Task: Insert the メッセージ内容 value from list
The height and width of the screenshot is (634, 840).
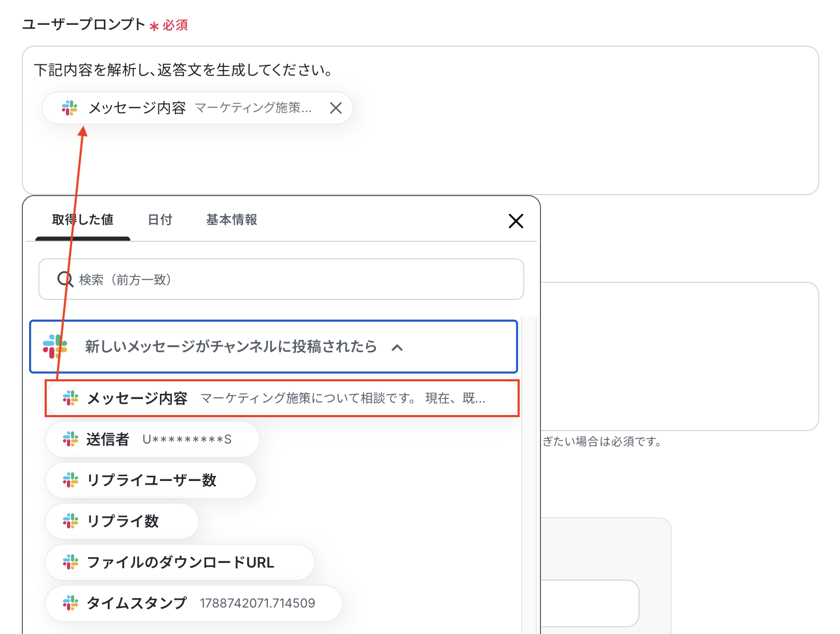Action: pos(282,398)
